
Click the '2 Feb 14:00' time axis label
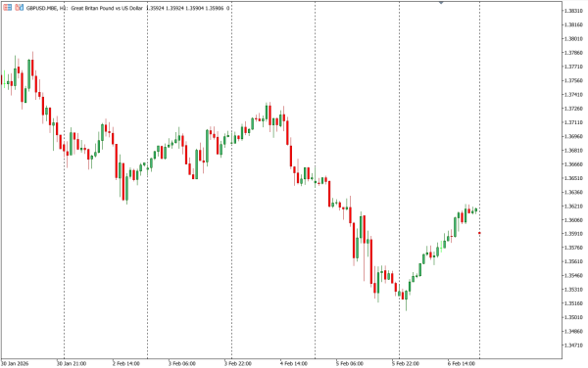126,363
